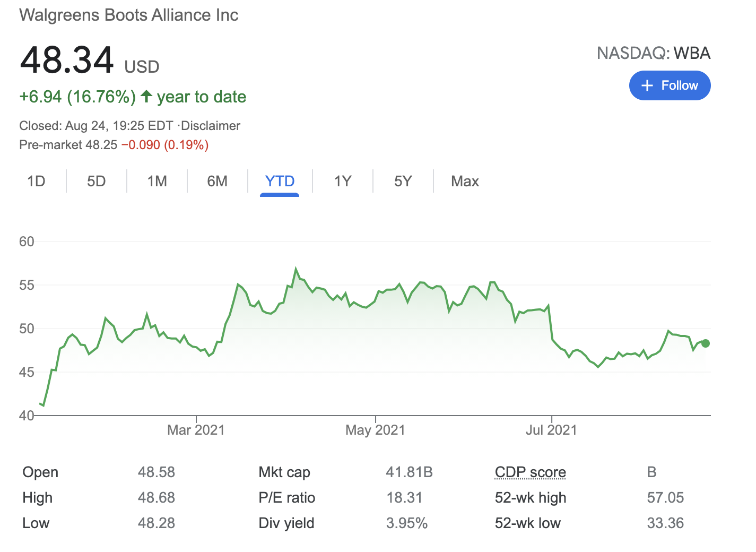
Task: Click the CDP score value B
Action: tap(651, 472)
